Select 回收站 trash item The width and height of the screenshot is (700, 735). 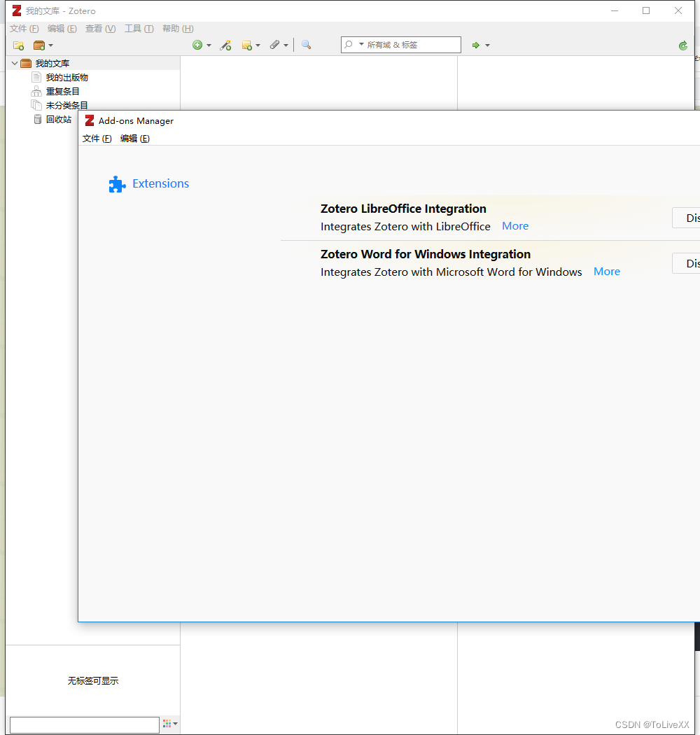point(59,120)
